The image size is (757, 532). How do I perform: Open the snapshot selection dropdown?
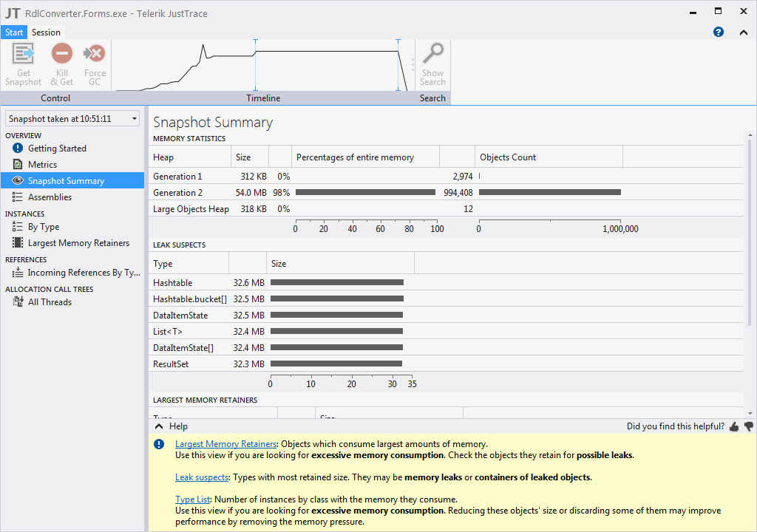point(72,119)
